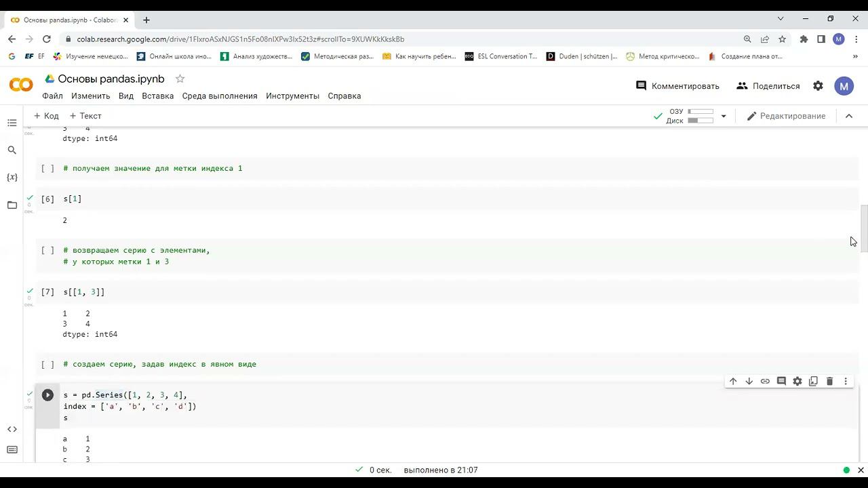This screenshot has height=488, width=868.
Task: Open a new browser tab
Action: tap(146, 20)
